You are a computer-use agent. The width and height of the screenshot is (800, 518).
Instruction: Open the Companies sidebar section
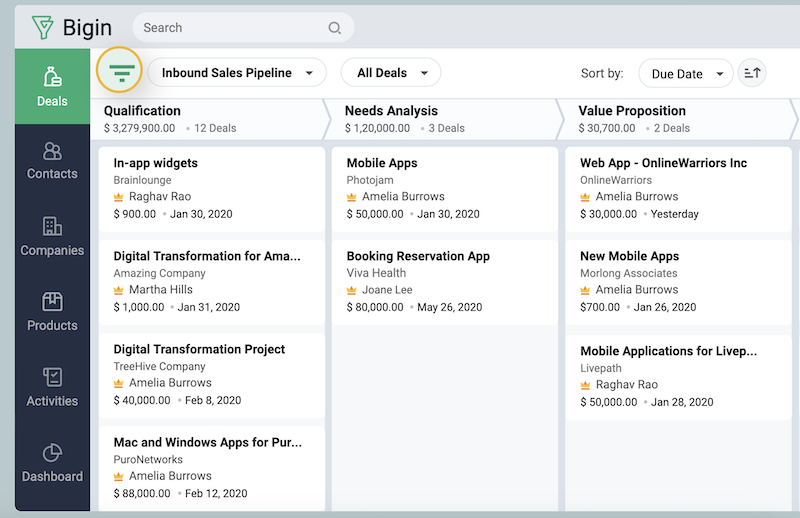click(x=52, y=236)
